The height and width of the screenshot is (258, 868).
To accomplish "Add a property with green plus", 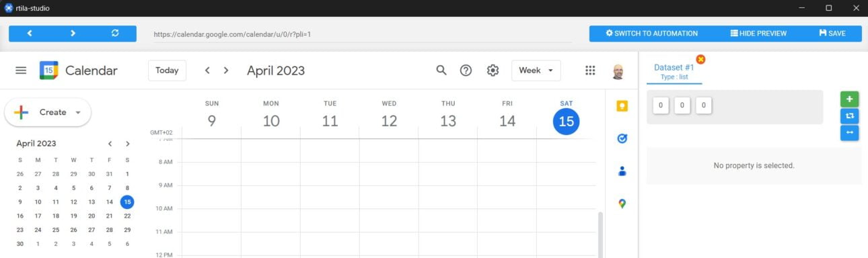I will coord(849,99).
